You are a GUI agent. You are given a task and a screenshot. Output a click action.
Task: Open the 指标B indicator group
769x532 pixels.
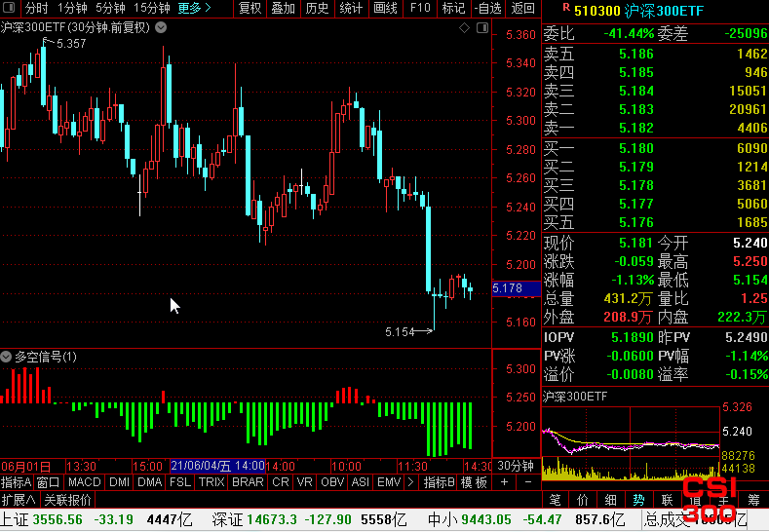pos(440,482)
